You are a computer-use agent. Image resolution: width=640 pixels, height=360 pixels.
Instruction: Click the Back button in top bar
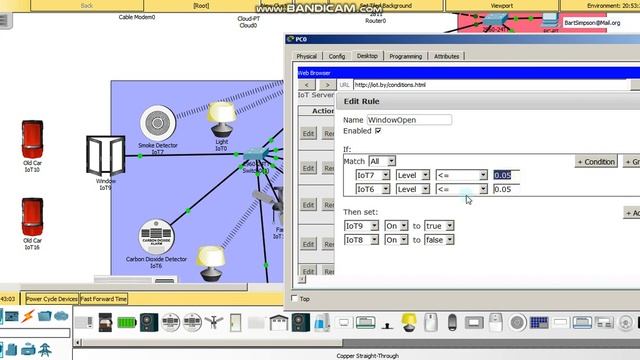pyautogui.click(x=87, y=6)
